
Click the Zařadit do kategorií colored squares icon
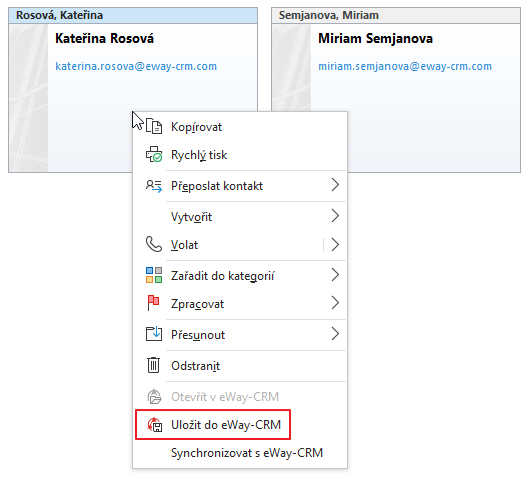pos(154,275)
